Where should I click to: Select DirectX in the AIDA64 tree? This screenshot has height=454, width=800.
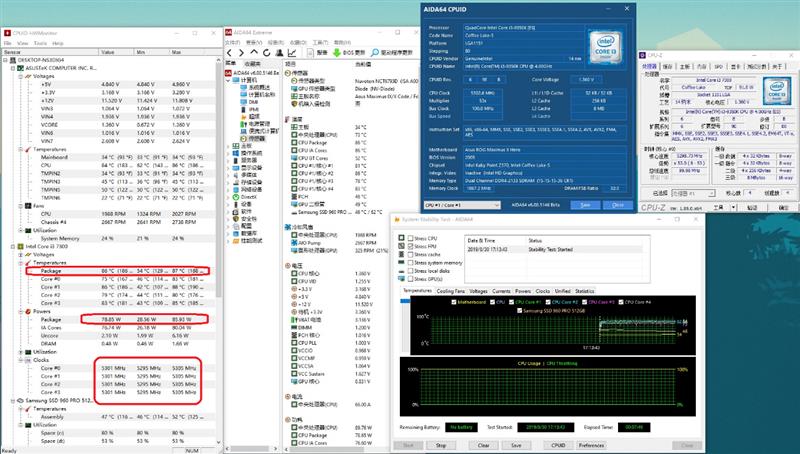[x=244, y=196]
